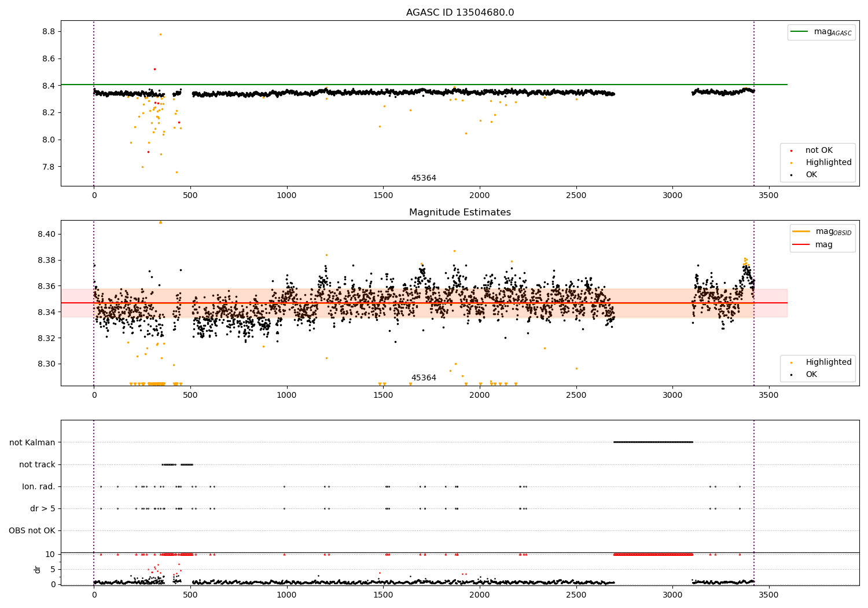Click the red line key for mag legend entry
The image size is (868, 608).
(801, 245)
